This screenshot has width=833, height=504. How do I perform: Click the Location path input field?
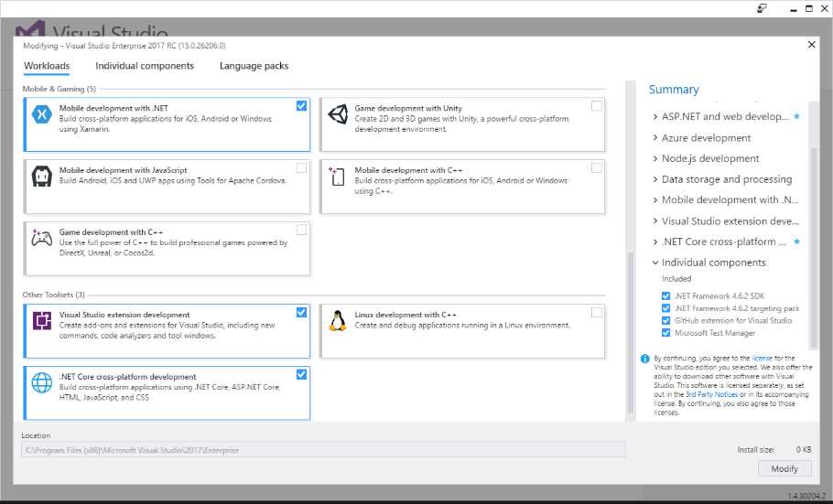click(x=323, y=450)
